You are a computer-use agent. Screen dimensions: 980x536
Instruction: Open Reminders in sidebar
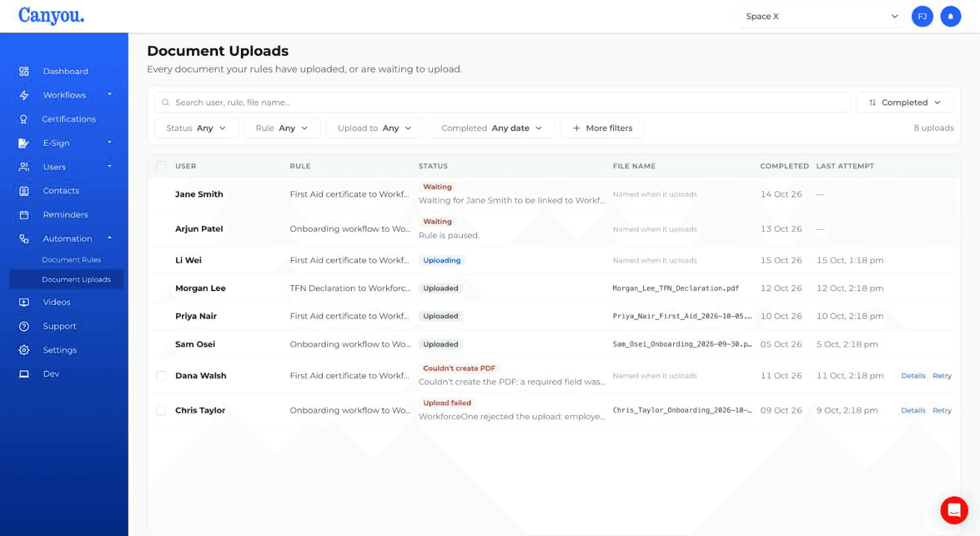pyautogui.click(x=65, y=215)
